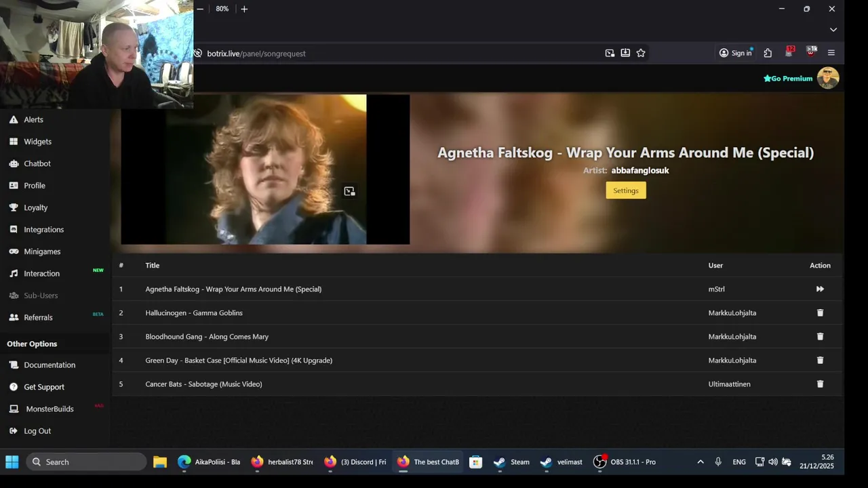Screen dimensions: 868x488
Task: Click the Log Out icon
Action: pos(14,431)
